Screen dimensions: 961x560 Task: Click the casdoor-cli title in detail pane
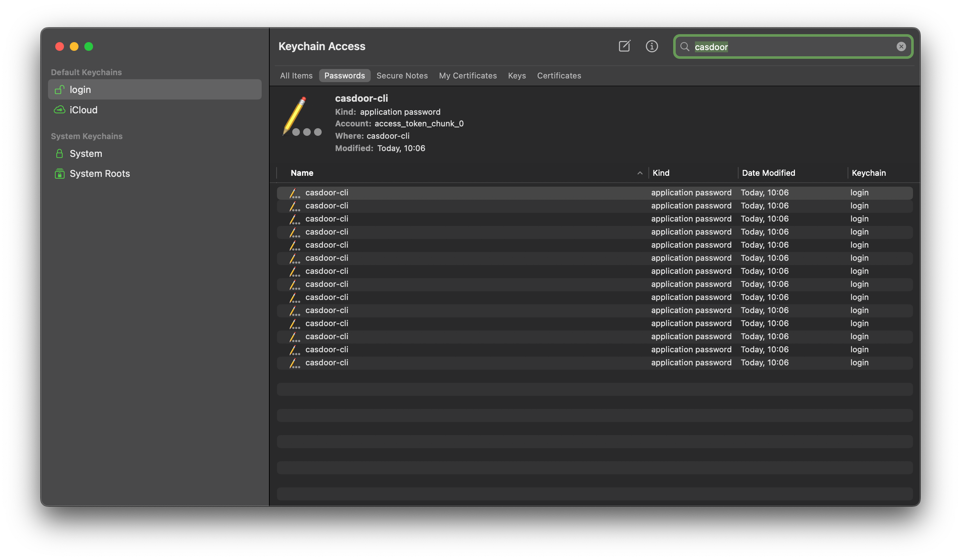361,98
